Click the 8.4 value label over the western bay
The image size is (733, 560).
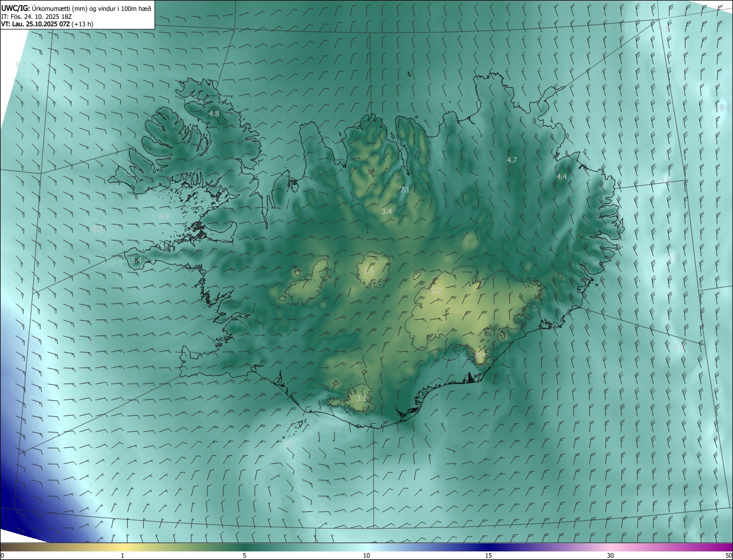click(164, 215)
